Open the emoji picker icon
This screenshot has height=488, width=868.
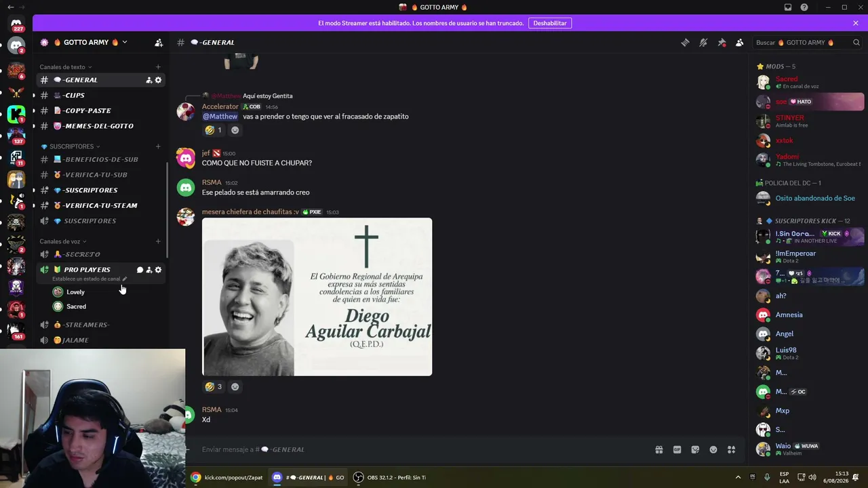[713, 449]
